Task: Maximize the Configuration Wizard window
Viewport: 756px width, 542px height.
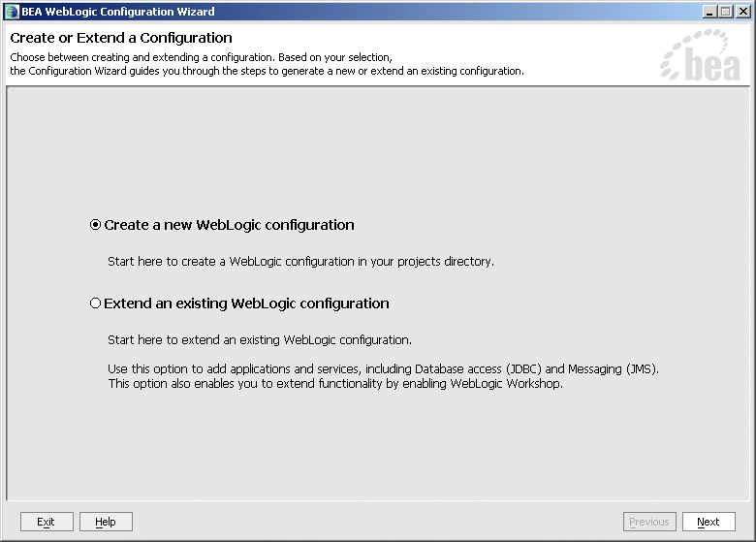Action: coord(726,12)
